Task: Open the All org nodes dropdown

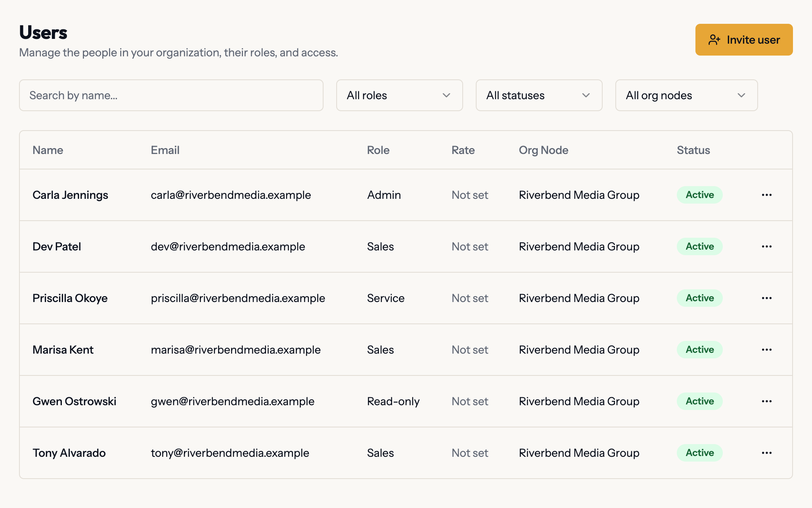Action: [686, 95]
